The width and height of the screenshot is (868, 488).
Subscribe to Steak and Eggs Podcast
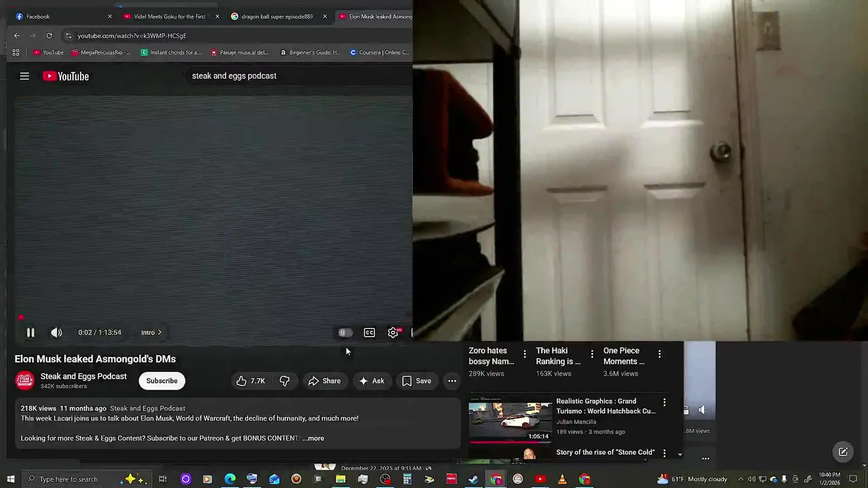pos(162,381)
